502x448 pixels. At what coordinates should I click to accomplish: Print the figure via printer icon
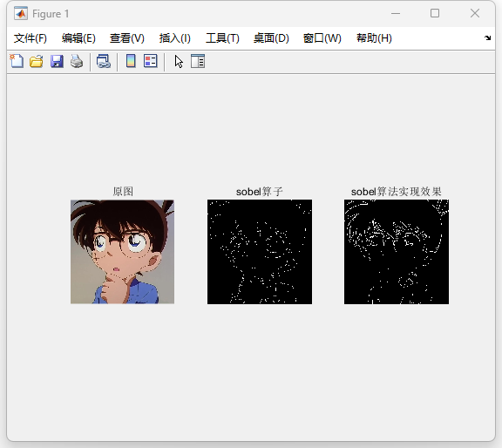coord(77,61)
